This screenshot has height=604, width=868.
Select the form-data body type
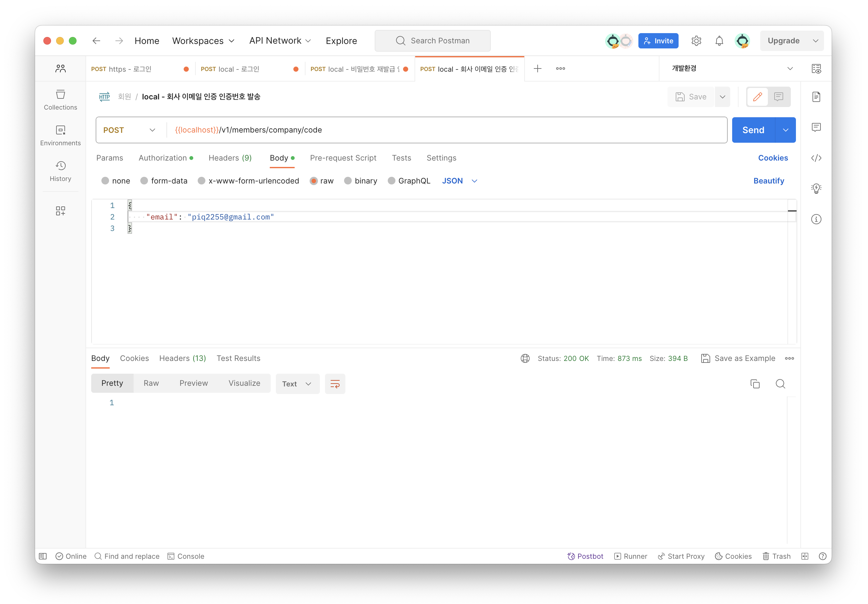coord(144,181)
